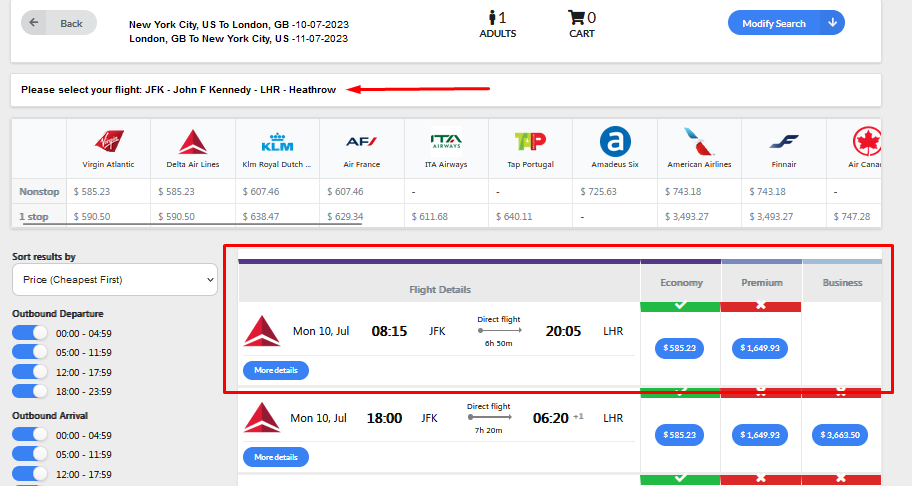The height and width of the screenshot is (486, 912).
Task: Select the KLM Royal Dutch logo
Action: pos(277,142)
